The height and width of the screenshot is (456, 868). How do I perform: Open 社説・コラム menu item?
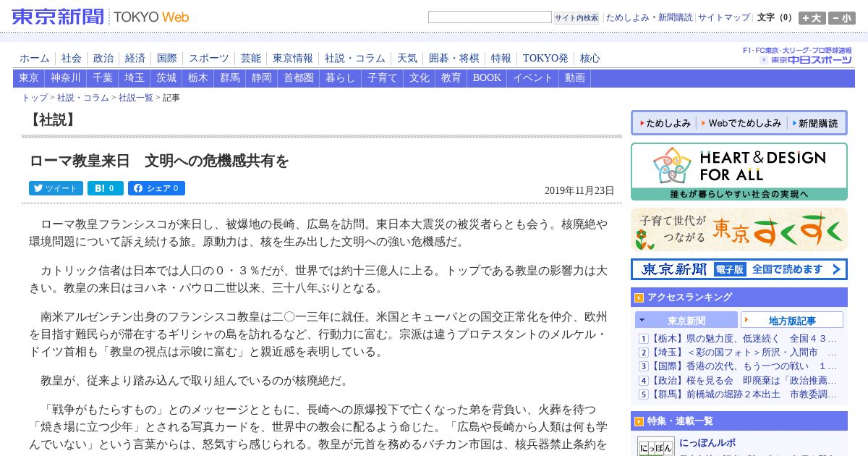click(355, 58)
